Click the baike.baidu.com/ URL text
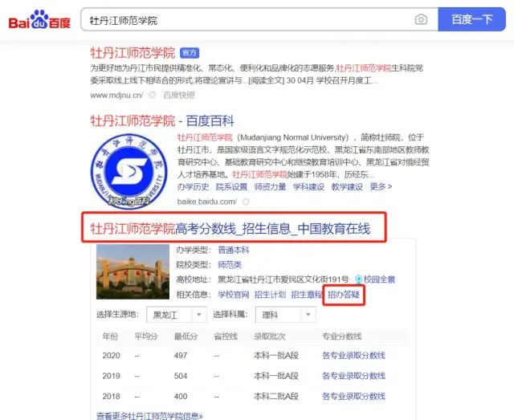The image size is (514, 420). [x=207, y=202]
